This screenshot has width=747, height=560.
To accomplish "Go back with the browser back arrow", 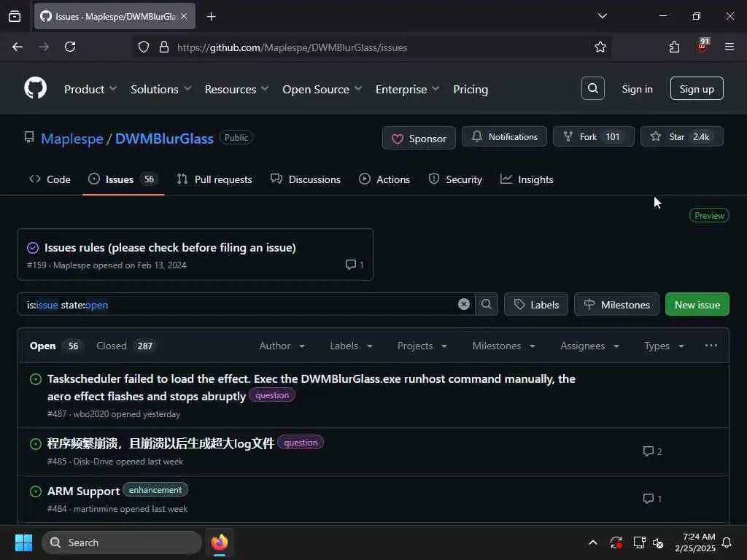I will [18, 47].
